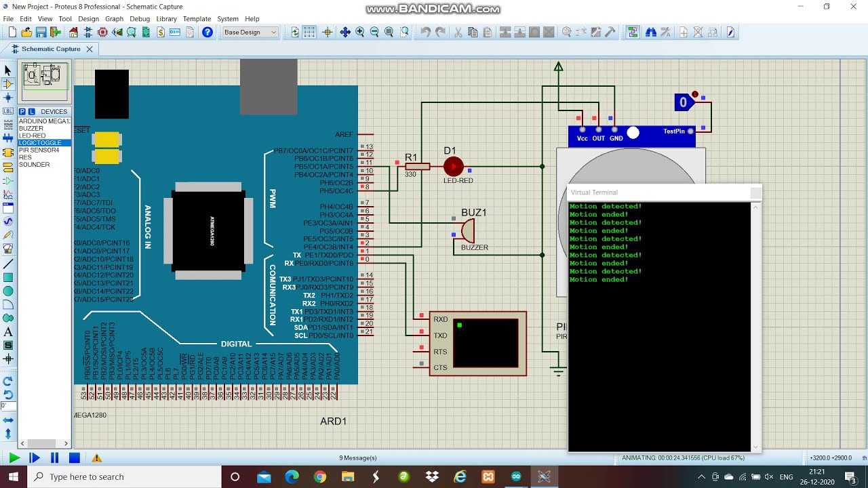
Task: Select the Component Mode tool
Action: (x=8, y=84)
